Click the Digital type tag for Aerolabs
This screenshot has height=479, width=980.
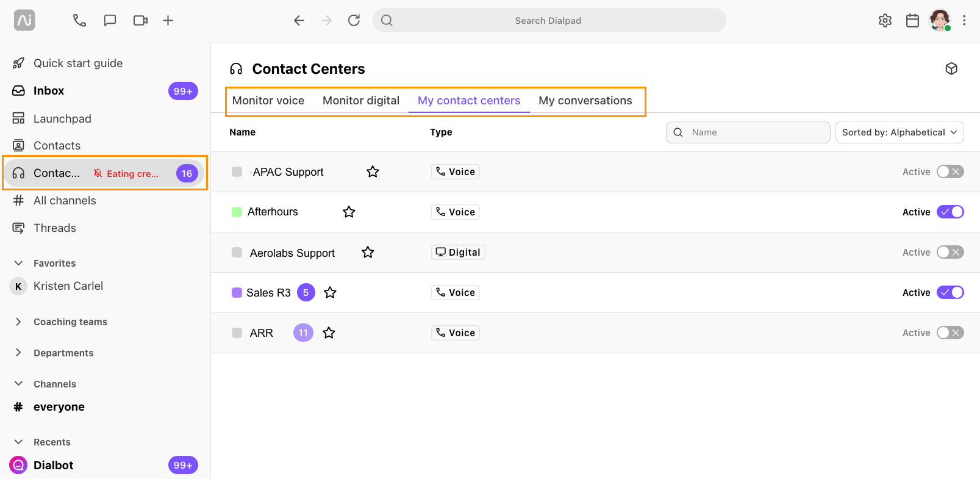[x=458, y=252]
